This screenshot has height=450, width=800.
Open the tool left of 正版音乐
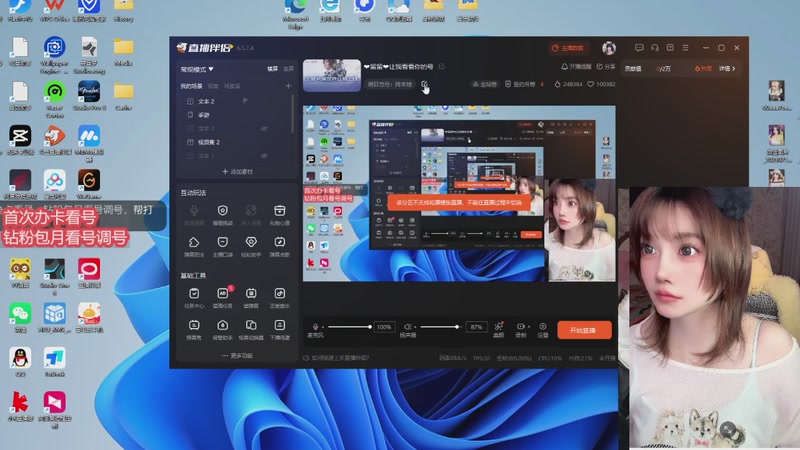click(251, 297)
